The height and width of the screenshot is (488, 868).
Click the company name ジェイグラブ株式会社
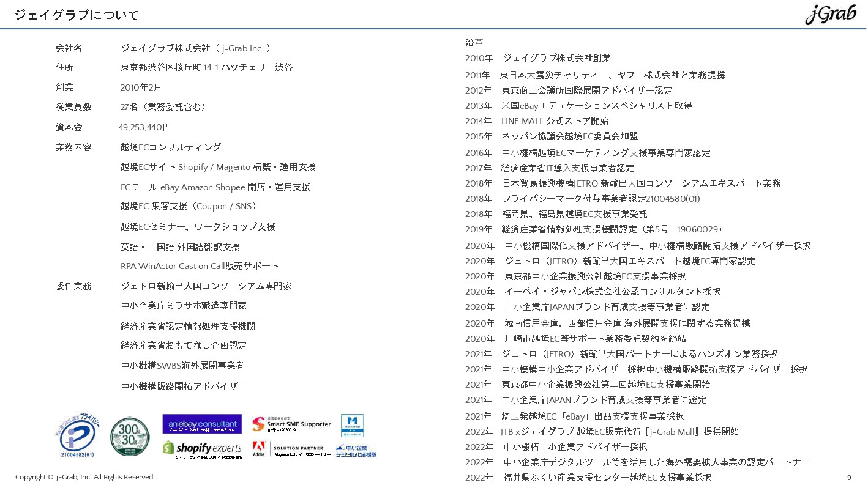click(x=173, y=48)
